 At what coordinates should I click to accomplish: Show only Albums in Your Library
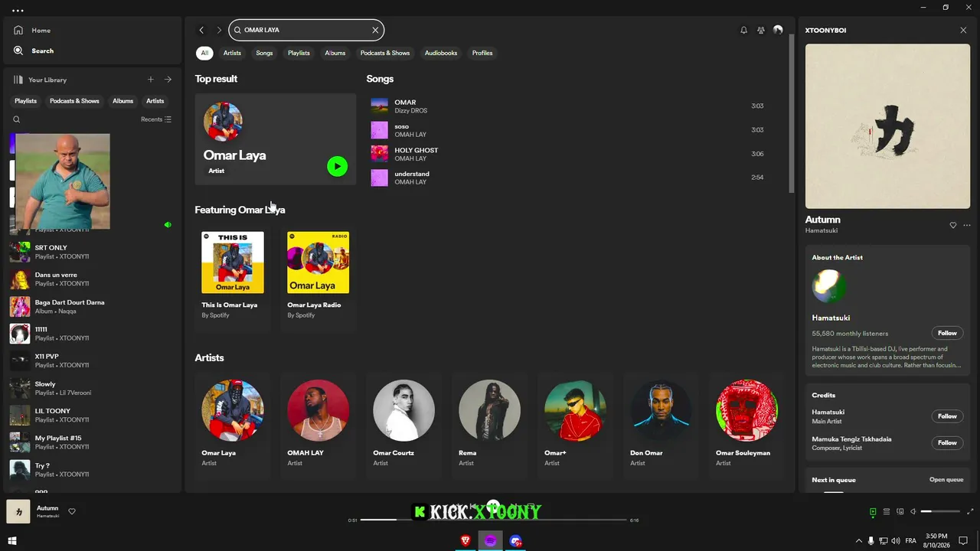pos(122,101)
